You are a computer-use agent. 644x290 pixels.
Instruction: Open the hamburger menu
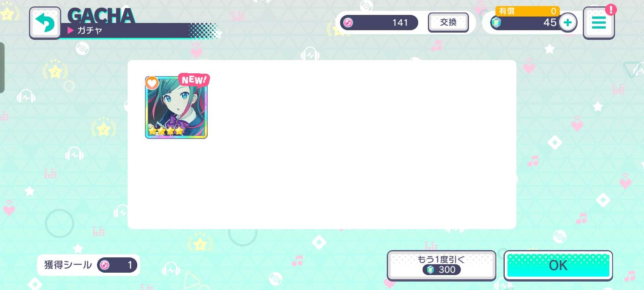pyautogui.click(x=599, y=23)
